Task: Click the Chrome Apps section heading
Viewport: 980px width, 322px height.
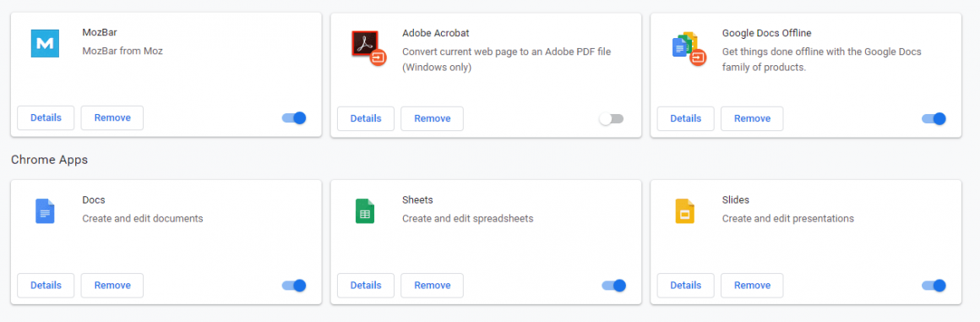Action: tap(49, 160)
